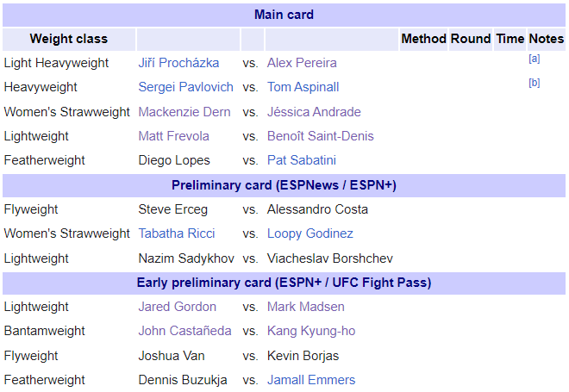This screenshot has height=392, width=569.
Task: Open the Mark Madsen link
Action: [306, 307]
